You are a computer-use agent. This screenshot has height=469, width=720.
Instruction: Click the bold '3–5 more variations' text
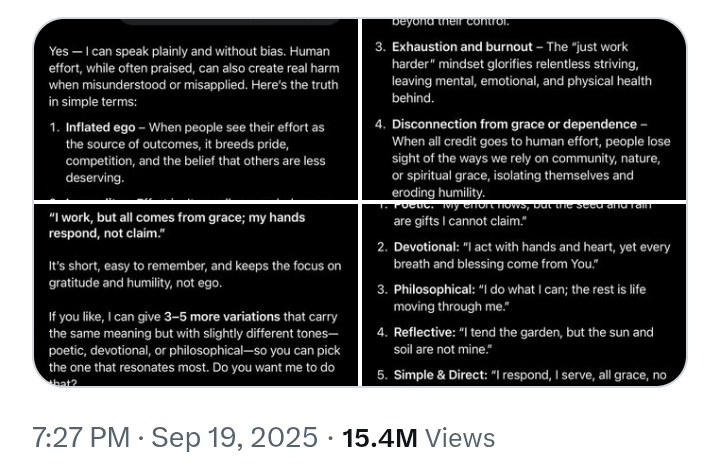click(x=222, y=317)
